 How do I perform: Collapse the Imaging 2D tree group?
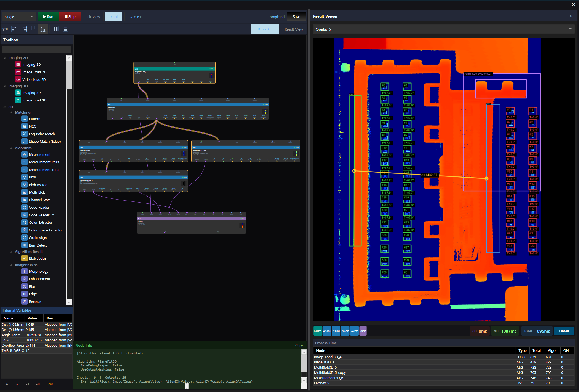[x=5, y=58]
